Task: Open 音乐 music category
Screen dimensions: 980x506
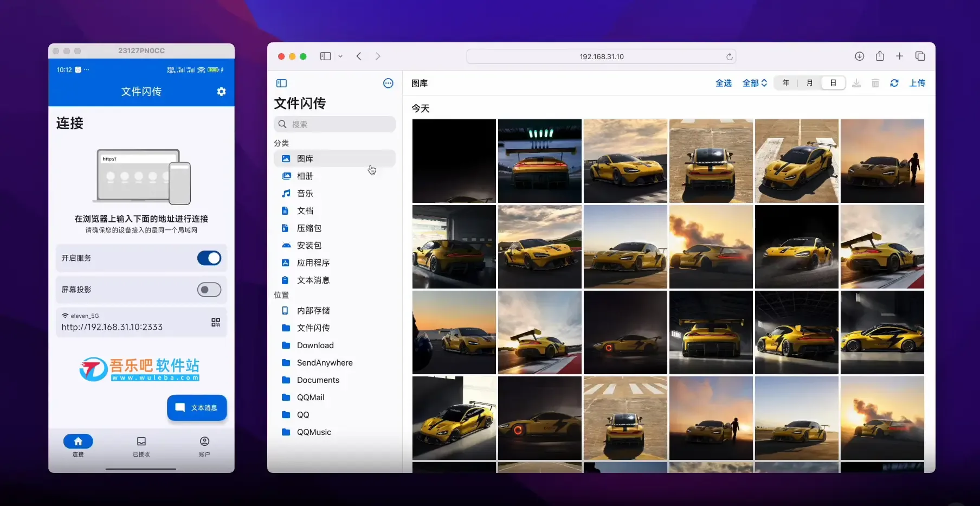Action: point(334,194)
